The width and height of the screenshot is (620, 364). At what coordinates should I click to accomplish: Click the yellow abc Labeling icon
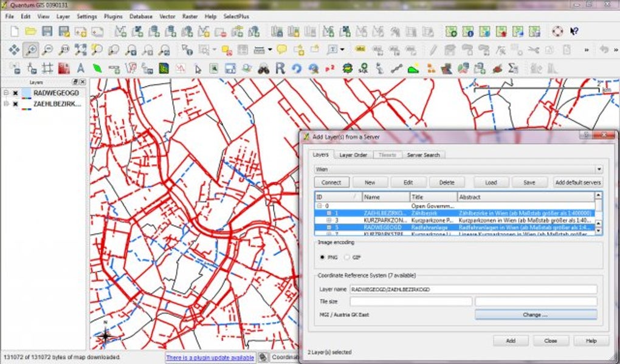pos(360,50)
